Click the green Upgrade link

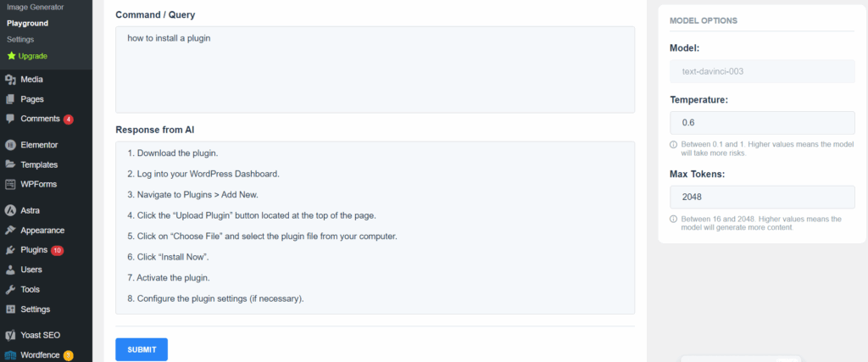(27, 56)
